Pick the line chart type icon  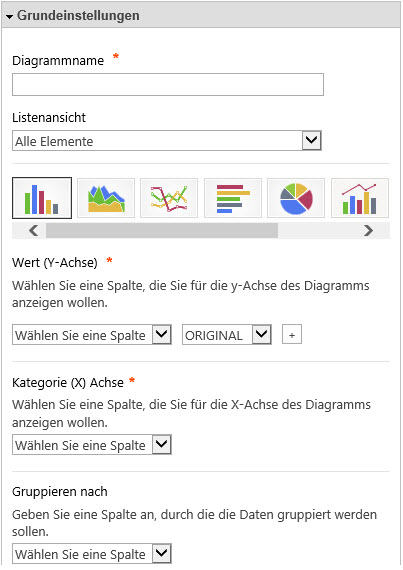(169, 198)
